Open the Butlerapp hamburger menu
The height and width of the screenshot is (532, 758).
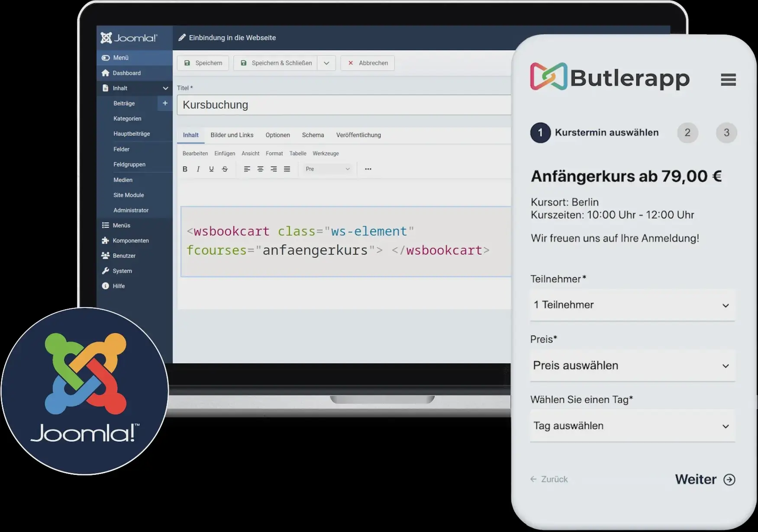click(729, 80)
